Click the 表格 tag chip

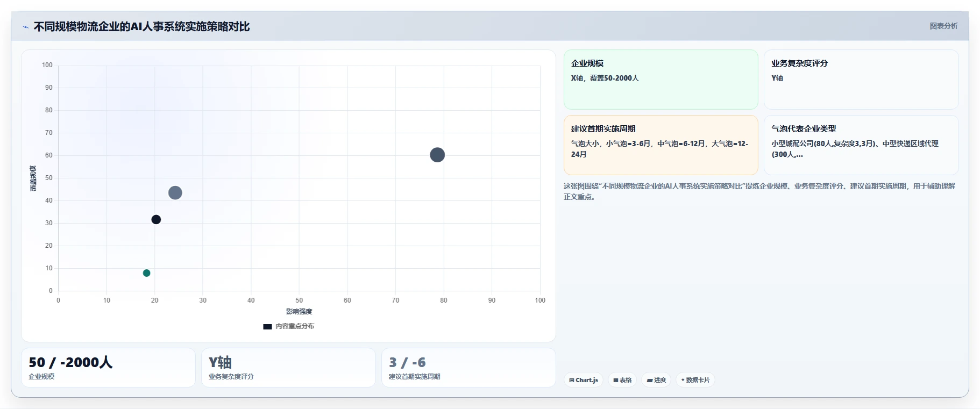click(x=622, y=380)
